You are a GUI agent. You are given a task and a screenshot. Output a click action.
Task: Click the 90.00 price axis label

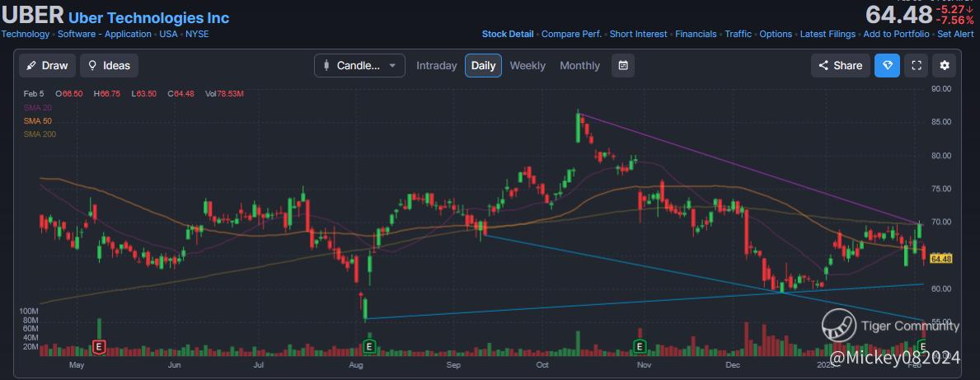pos(940,89)
